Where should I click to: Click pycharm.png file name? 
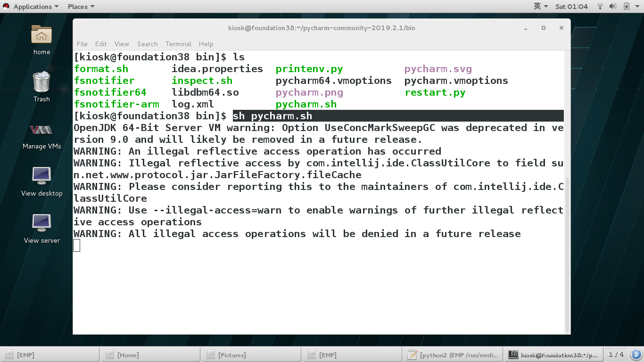tap(309, 92)
